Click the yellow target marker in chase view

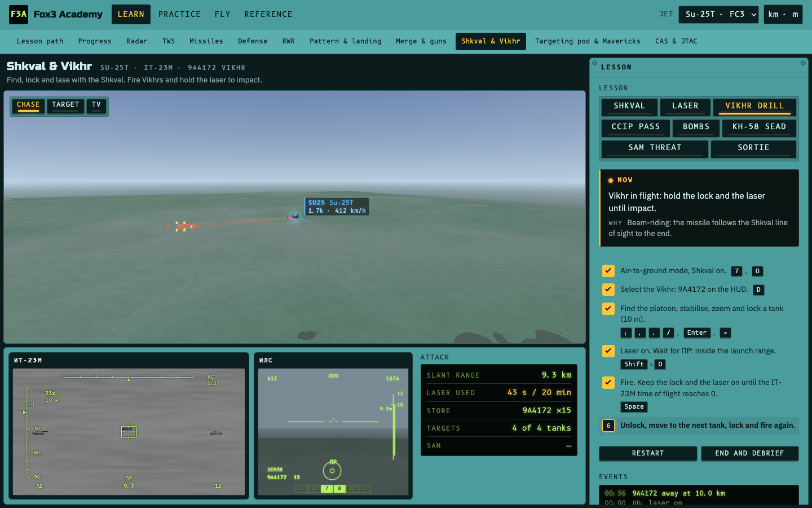point(180,226)
